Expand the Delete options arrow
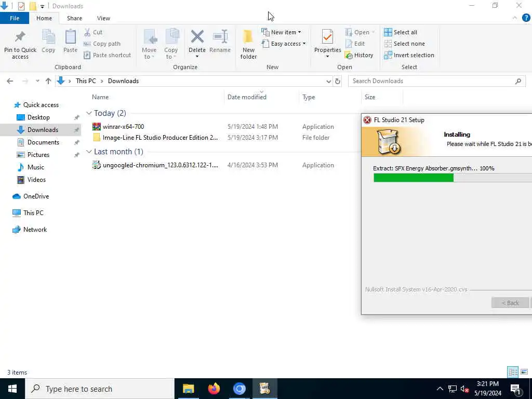532x399 pixels. 197,57
